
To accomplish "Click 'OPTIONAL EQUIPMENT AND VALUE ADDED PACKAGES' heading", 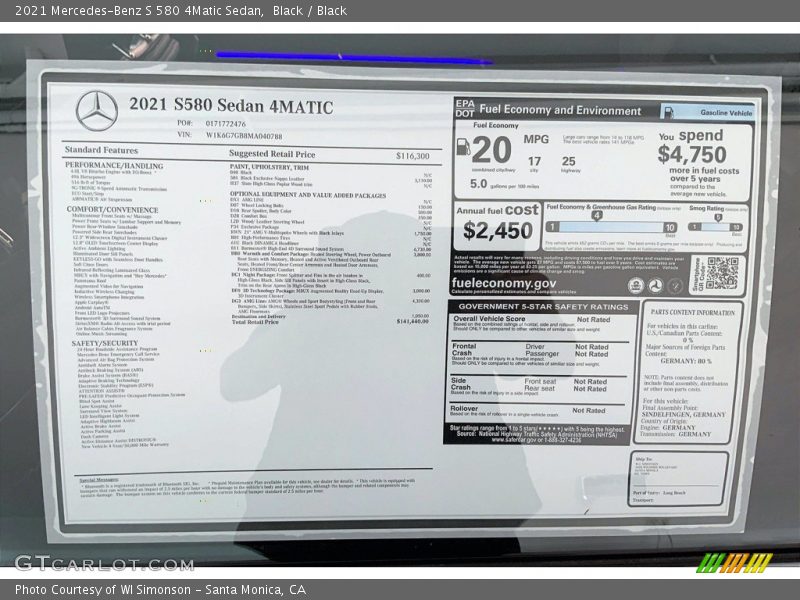I will tap(308, 195).
